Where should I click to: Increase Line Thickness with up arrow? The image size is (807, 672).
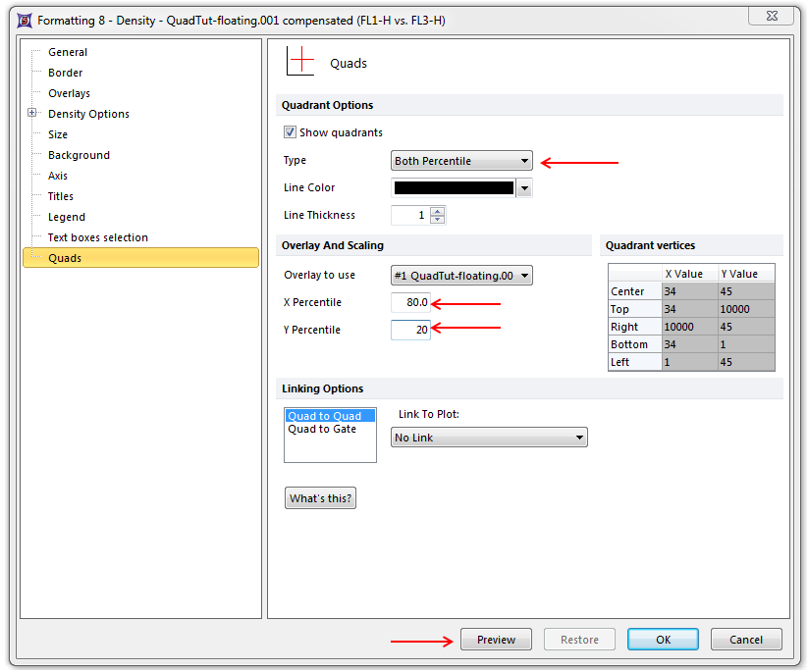coord(437,211)
